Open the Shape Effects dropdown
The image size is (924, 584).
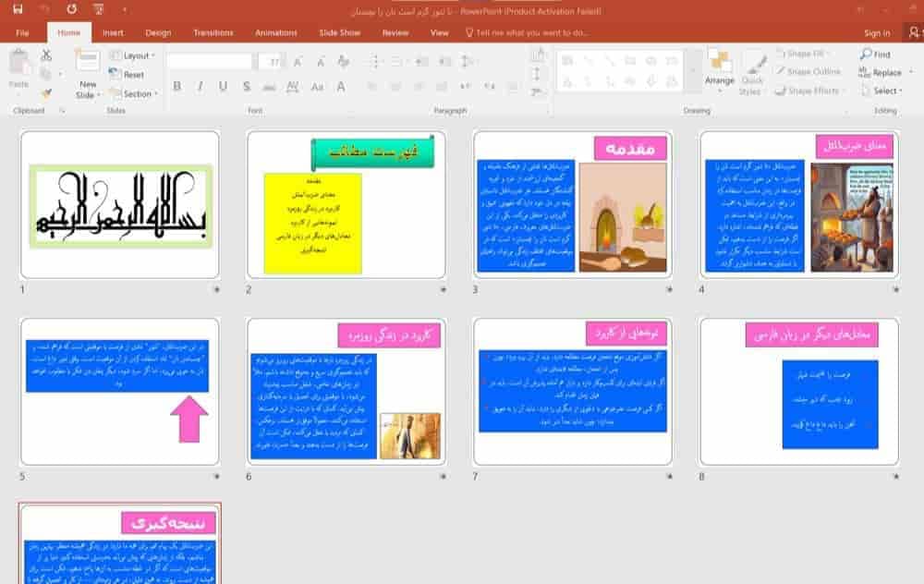(x=809, y=91)
